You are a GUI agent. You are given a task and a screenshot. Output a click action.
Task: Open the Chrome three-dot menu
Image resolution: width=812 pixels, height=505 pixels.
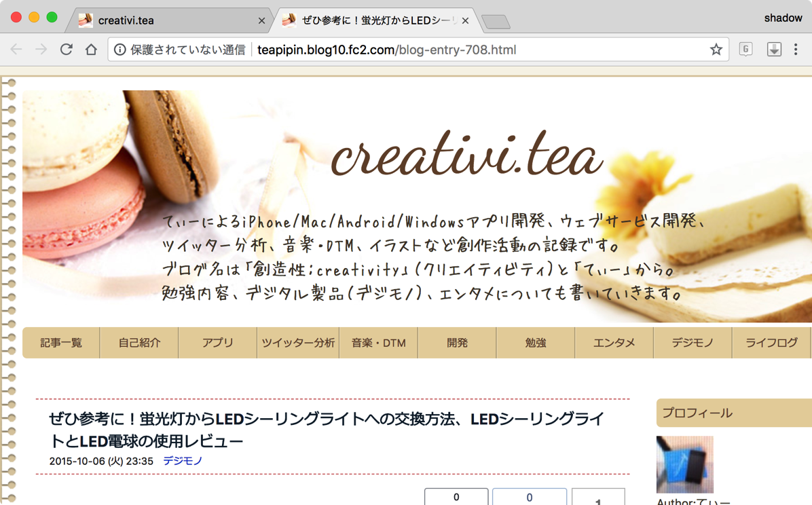(796, 50)
